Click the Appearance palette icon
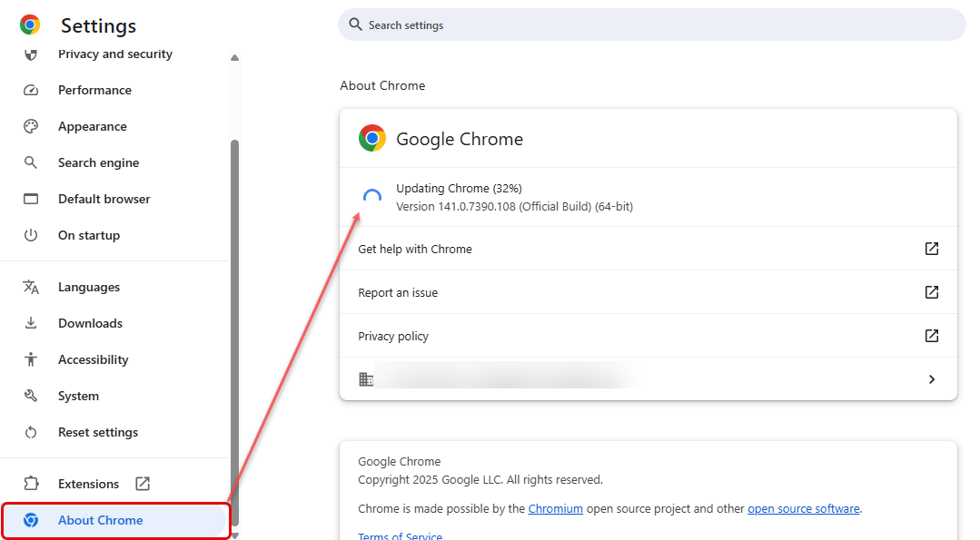The width and height of the screenshot is (980, 540). click(31, 126)
